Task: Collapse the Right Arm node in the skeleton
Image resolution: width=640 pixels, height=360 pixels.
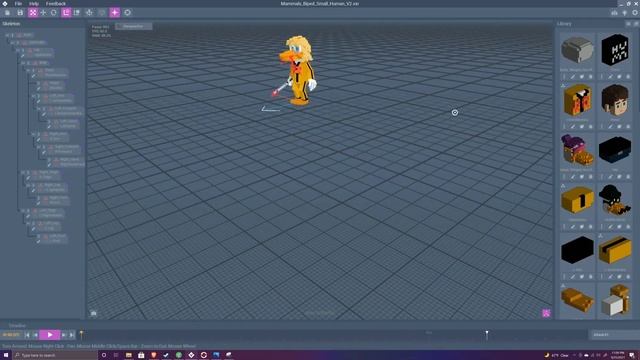Action: coord(34,134)
